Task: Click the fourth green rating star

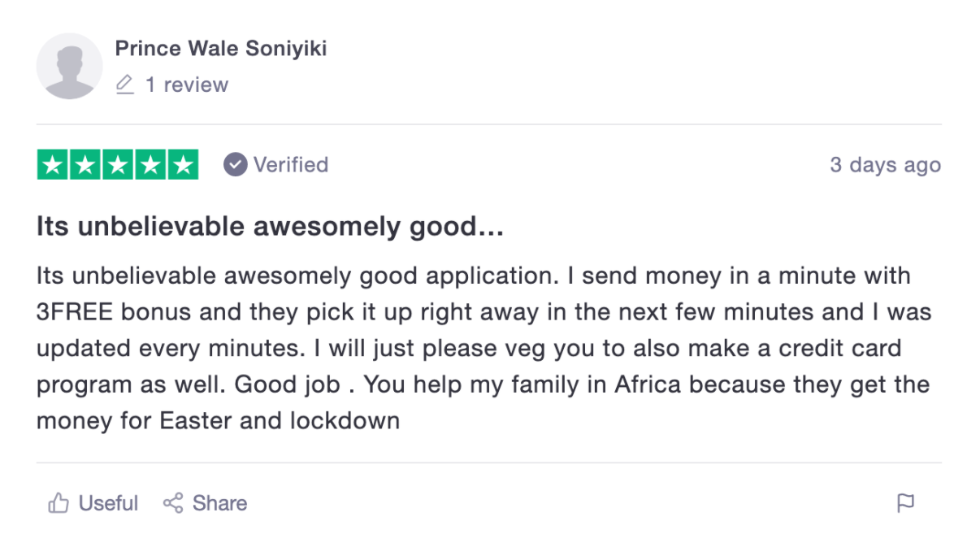Action: [x=150, y=165]
